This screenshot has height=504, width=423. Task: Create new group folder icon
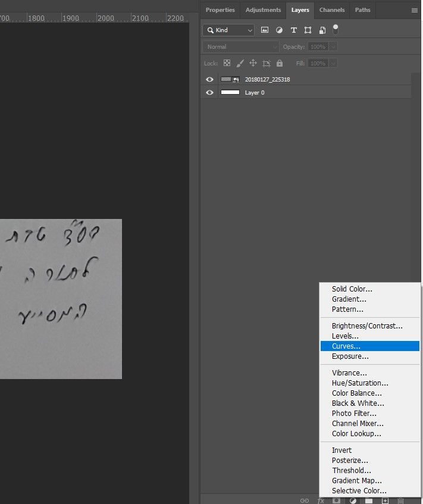[x=369, y=500]
